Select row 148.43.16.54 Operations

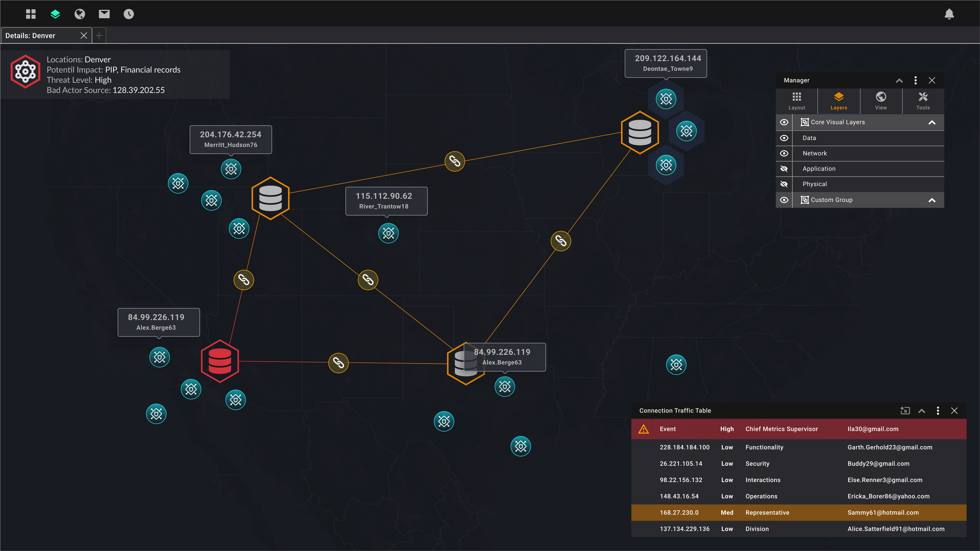[x=799, y=496]
